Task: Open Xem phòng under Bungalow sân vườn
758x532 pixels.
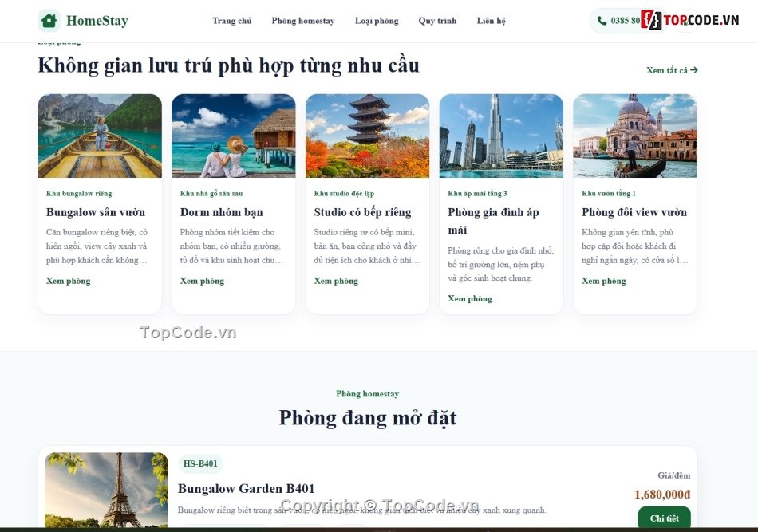Action: click(68, 281)
